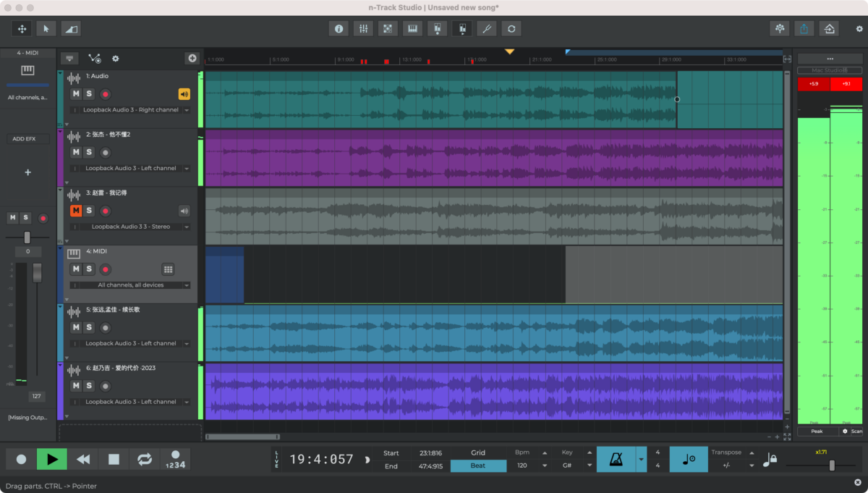This screenshot has height=493, width=868.
Task: Open the tuner wrench tool icon
Action: [487, 29]
